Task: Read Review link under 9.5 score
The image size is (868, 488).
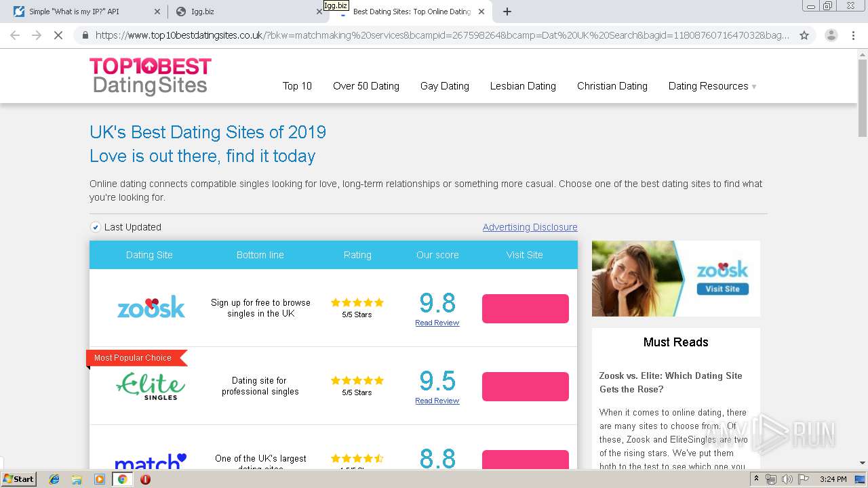Action: pos(437,401)
